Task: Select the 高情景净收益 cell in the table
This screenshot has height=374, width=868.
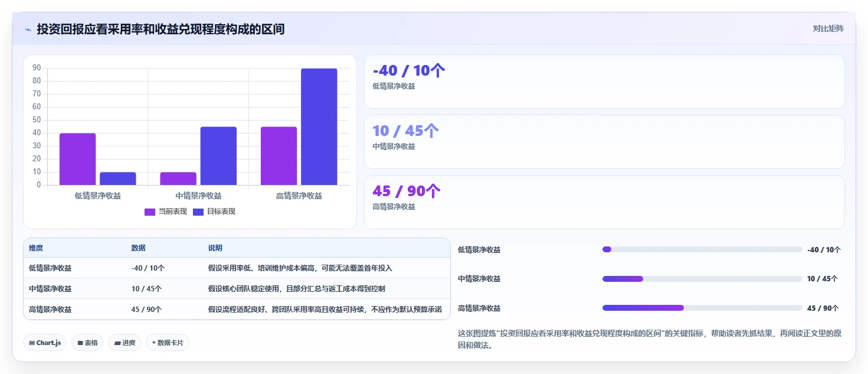Action: click(x=50, y=310)
